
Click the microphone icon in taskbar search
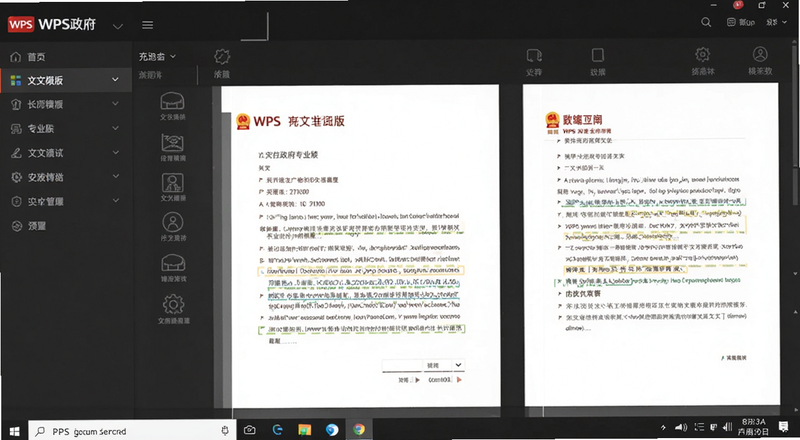(x=225, y=431)
